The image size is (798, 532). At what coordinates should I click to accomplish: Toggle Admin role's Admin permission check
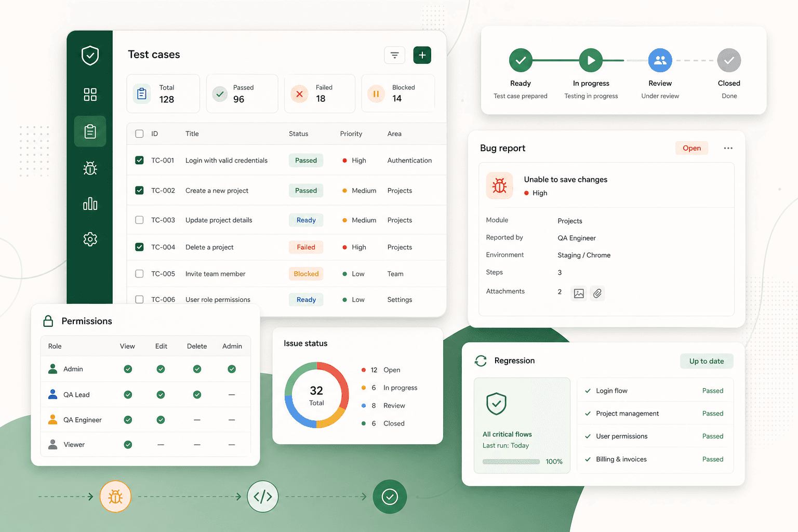[232, 369]
